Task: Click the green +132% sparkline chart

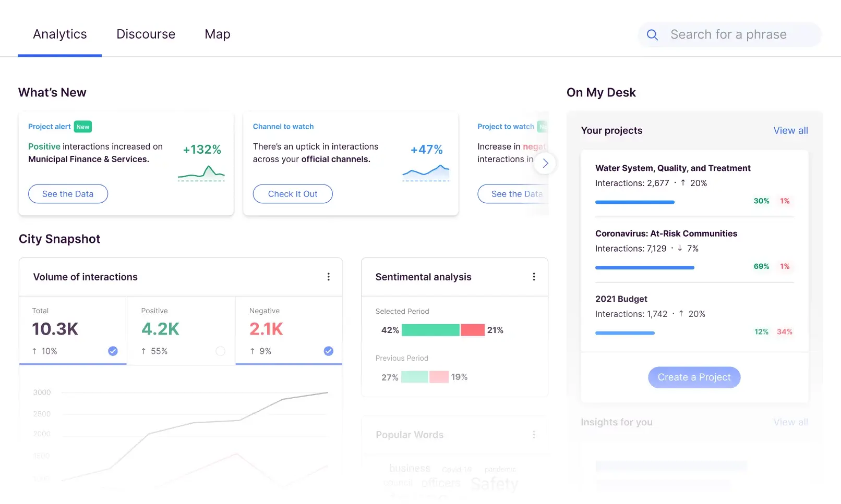Action: coord(201,173)
